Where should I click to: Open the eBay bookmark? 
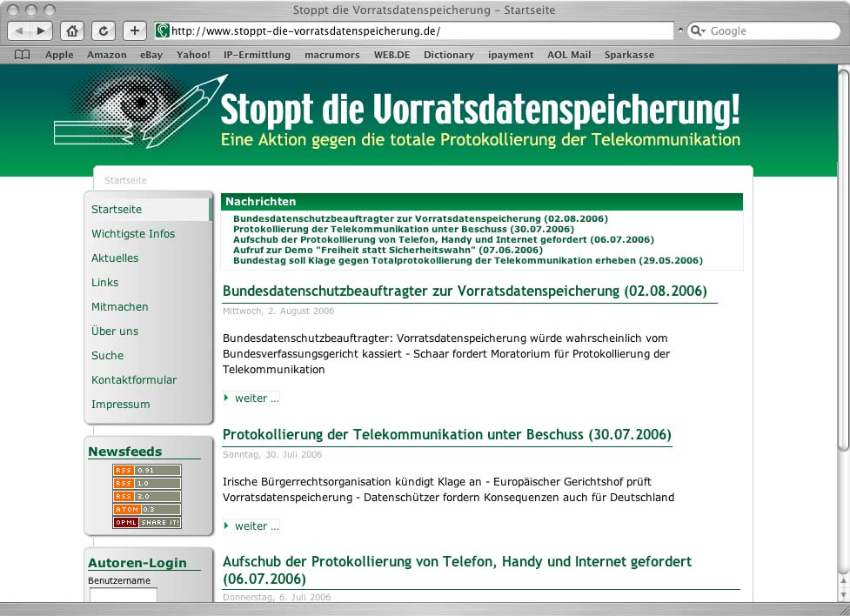151,55
